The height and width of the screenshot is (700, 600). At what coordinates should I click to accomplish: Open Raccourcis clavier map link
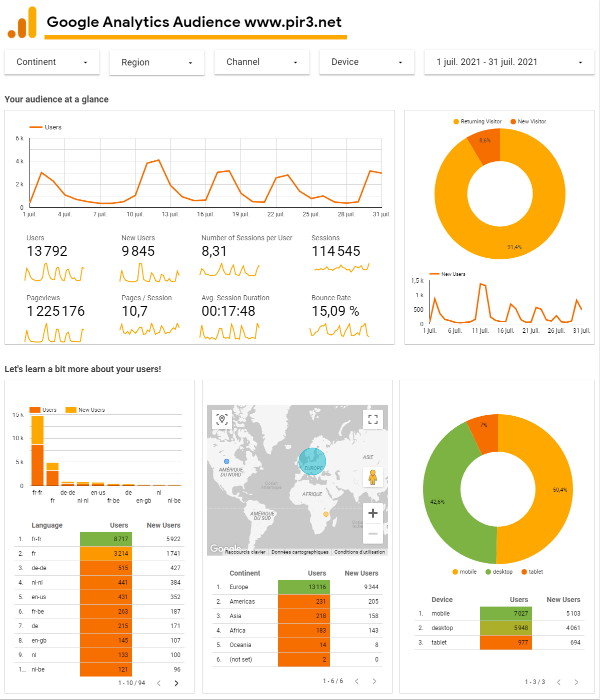[245, 552]
